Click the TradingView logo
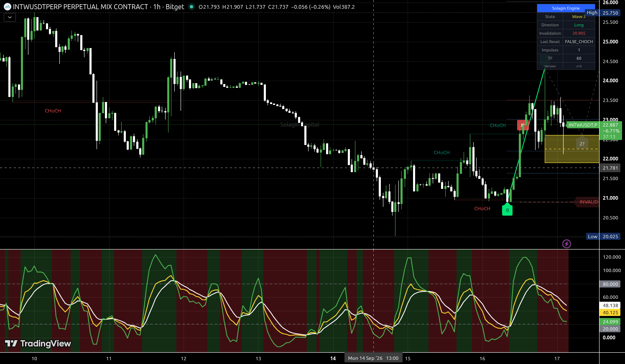This screenshot has width=625, height=364. pyautogui.click(x=38, y=344)
